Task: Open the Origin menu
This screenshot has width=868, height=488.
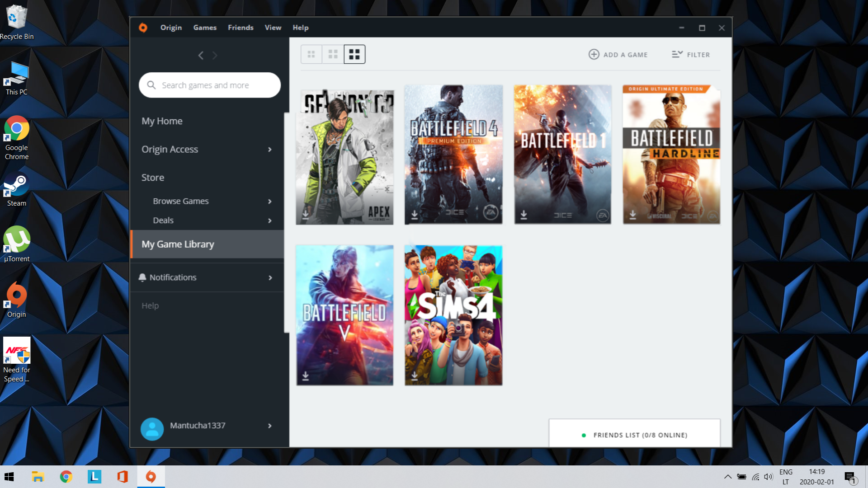Action: coord(171,28)
